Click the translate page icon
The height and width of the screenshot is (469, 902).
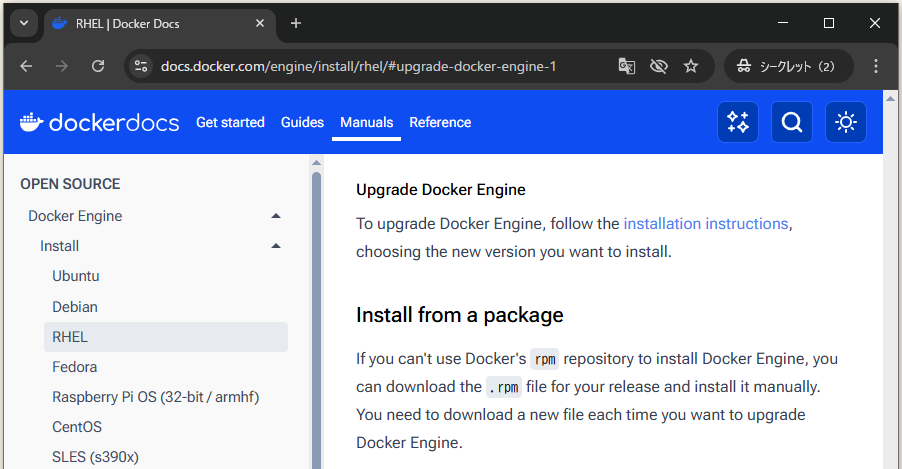(x=627, y=66)
